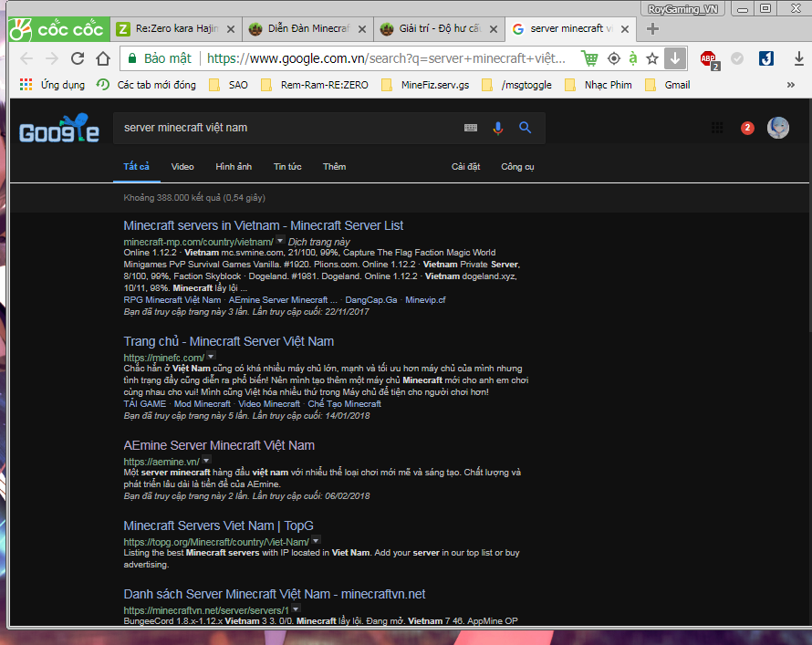Screen dimensions: 812x645
Task: Open AEmine Server Minecraft Việt Nam result
Action: (x=219, y=445)
